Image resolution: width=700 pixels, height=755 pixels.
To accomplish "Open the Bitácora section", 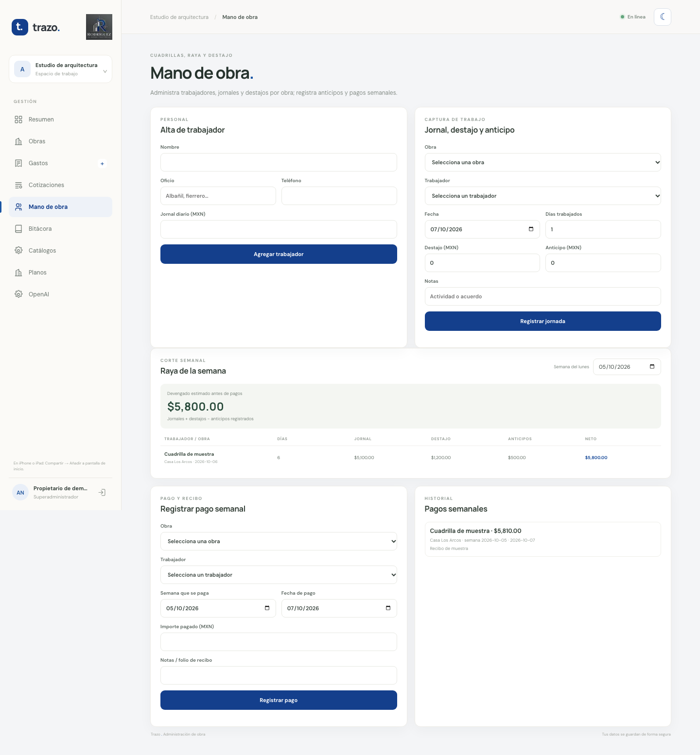I will point(60,229).
